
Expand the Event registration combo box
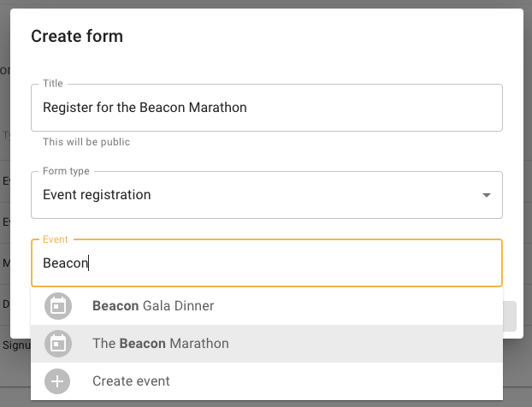266,195
